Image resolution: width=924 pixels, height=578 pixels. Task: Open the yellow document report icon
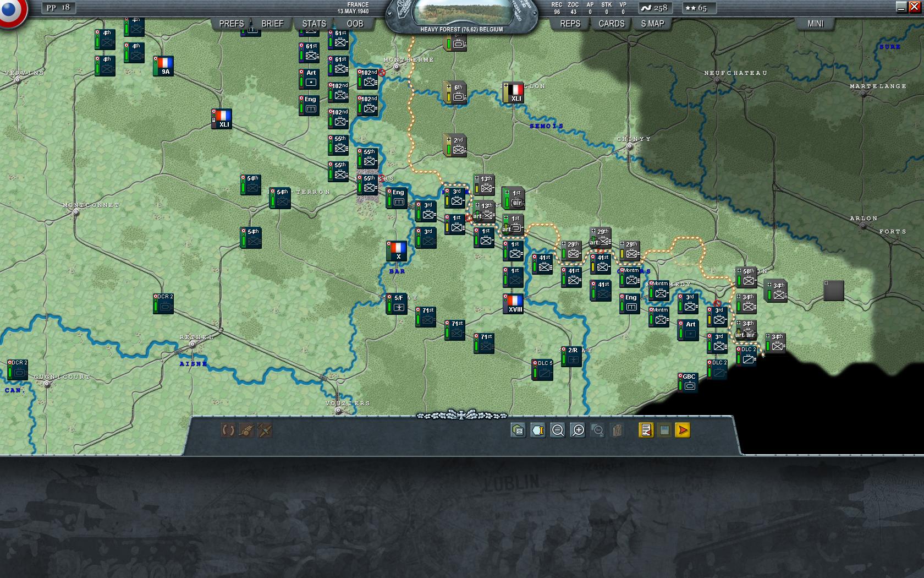pos(646,430)
